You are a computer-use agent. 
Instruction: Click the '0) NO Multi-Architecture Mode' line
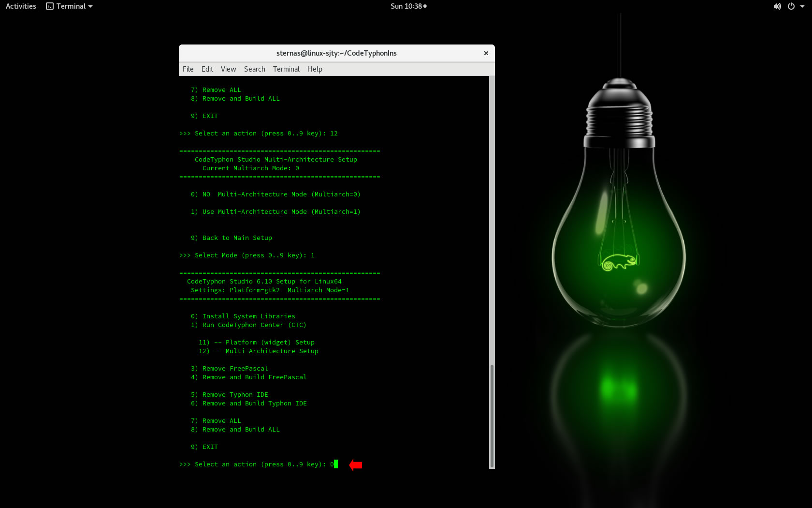(x=275, y=194)
